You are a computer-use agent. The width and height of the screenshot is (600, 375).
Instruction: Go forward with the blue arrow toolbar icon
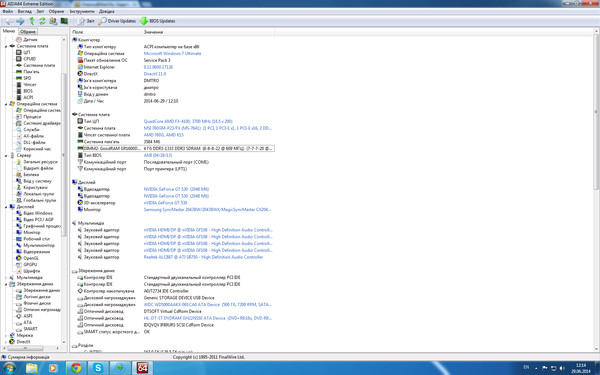pos(20,21)
